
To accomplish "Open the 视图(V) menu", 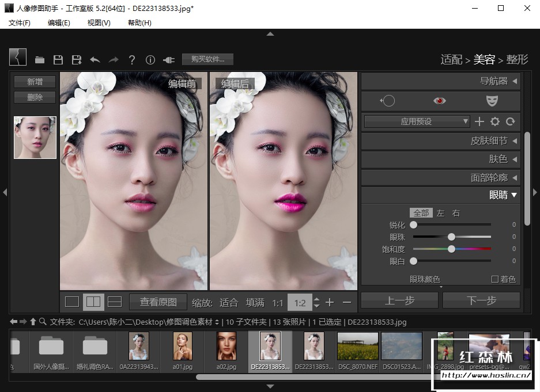I will [99, 22].
